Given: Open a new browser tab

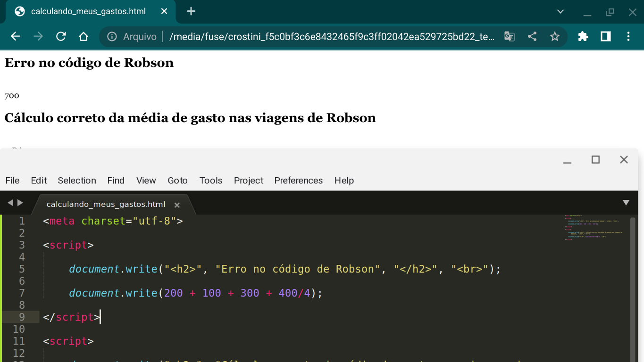Looking at the screenshot, I should (x=191, y=11).
